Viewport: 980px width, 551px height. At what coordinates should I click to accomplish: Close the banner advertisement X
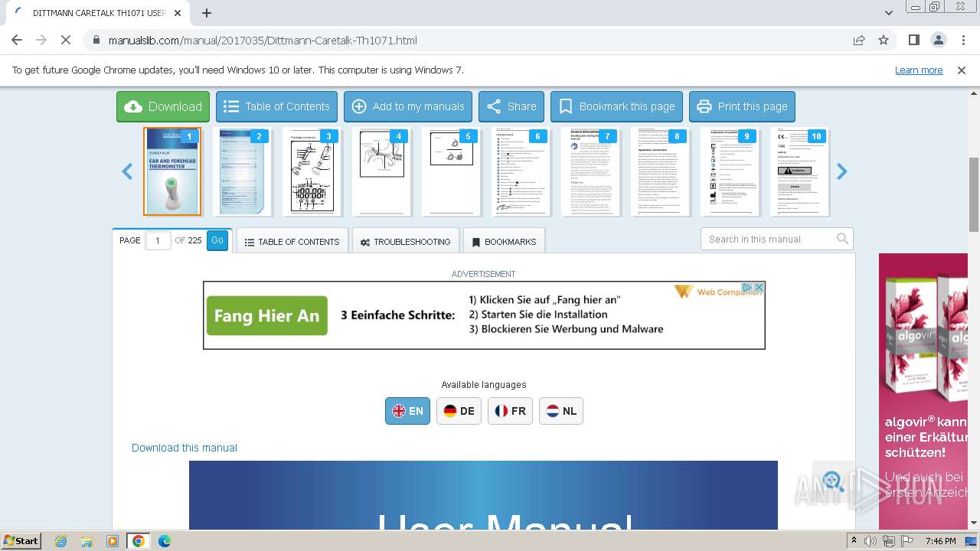[759, 287]
